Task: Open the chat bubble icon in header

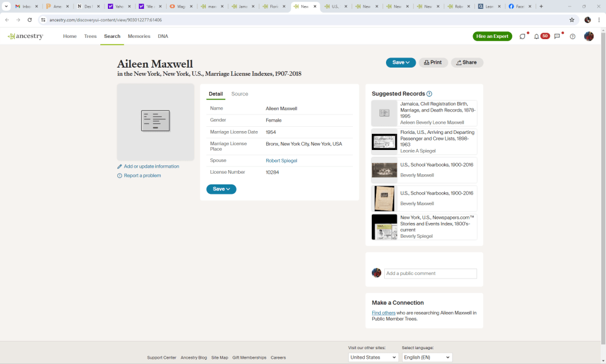Action: 522,36
